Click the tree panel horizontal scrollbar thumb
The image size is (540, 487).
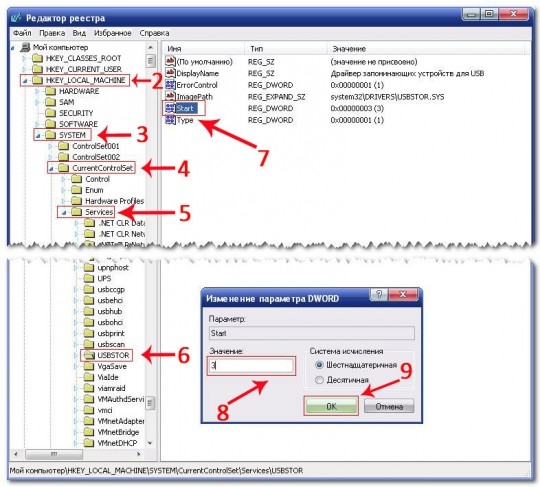pos(54,454)
